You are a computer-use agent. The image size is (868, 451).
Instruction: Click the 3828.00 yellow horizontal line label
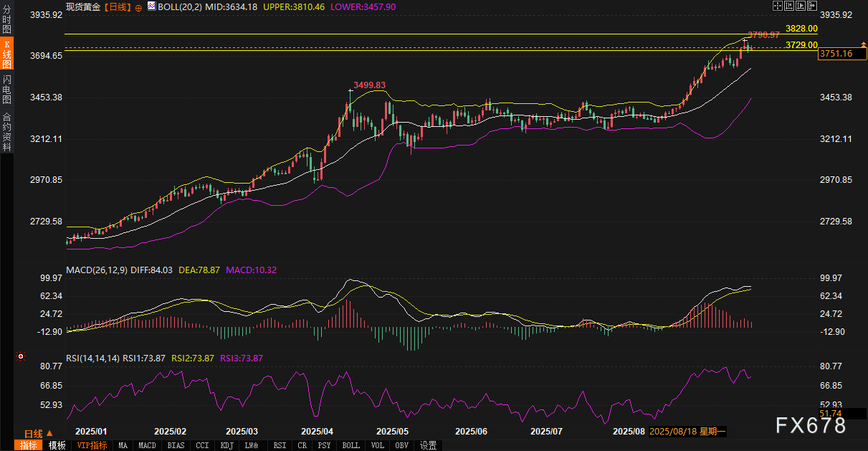[x=801, y=29]
